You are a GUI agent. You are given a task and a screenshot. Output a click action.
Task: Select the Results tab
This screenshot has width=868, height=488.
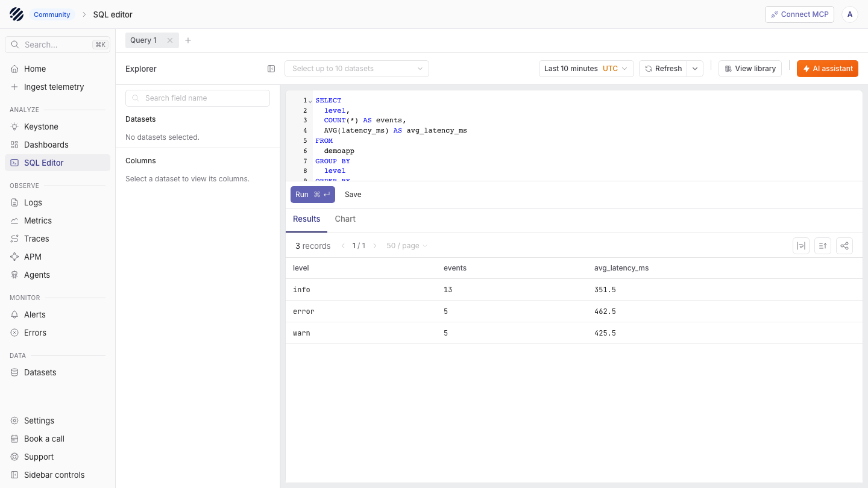click(x=306, y=219)
